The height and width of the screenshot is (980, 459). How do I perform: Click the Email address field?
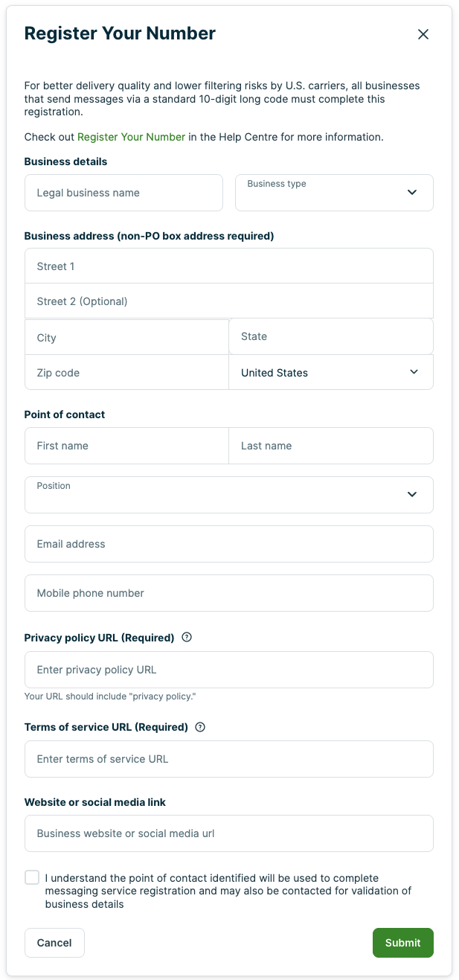tap(228, 544)
